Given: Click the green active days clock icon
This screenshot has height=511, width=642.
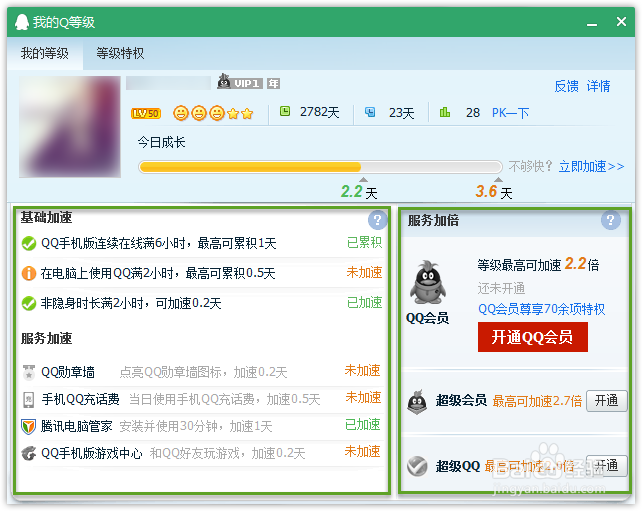Looking at the screenshot, I should pyautogui.click(x=285, y=111).
